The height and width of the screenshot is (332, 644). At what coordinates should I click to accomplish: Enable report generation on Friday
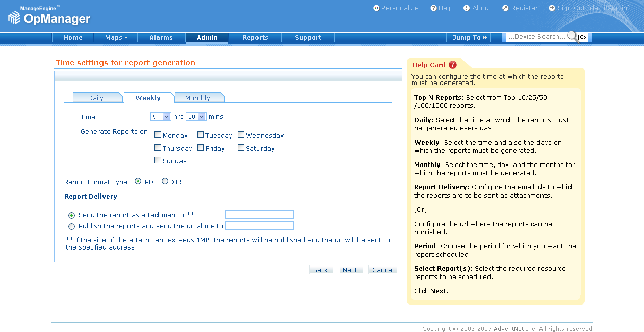[x=201, y=148]
